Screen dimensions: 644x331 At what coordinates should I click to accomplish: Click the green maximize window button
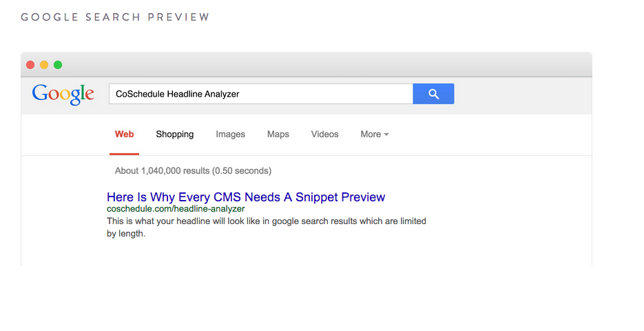(58, 65)
